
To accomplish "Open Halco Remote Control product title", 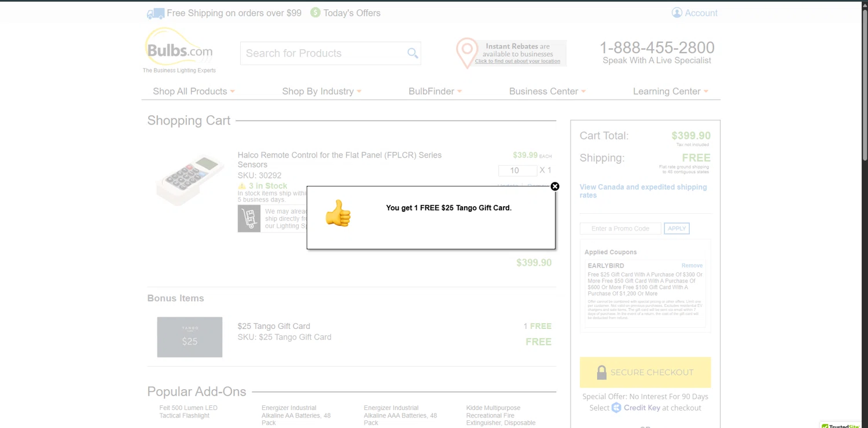I will coord(339,160).
